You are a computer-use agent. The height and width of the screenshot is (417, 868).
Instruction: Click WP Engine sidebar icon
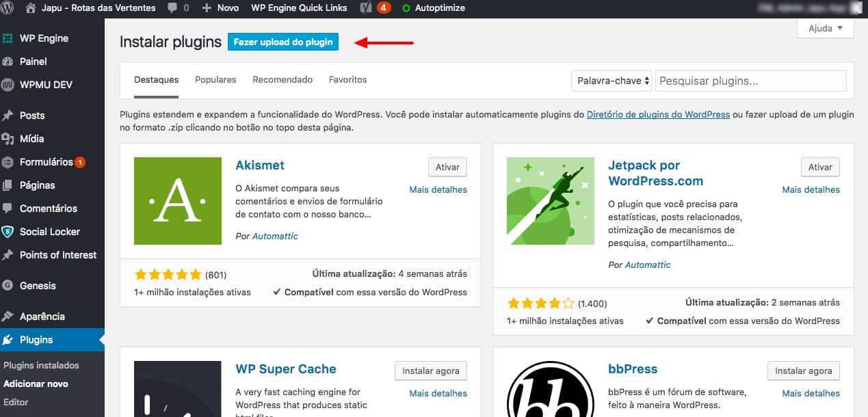click(x=8, y=38)
